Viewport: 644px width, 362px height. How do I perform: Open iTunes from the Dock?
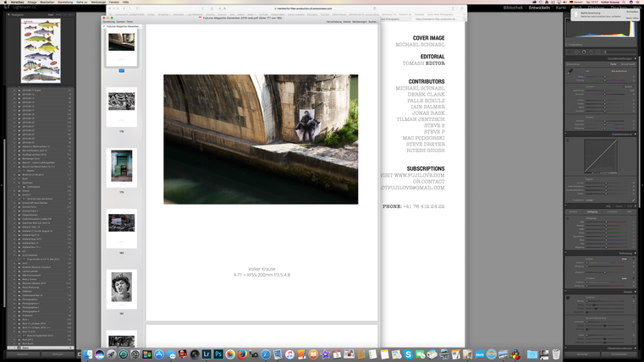point(289,354)
